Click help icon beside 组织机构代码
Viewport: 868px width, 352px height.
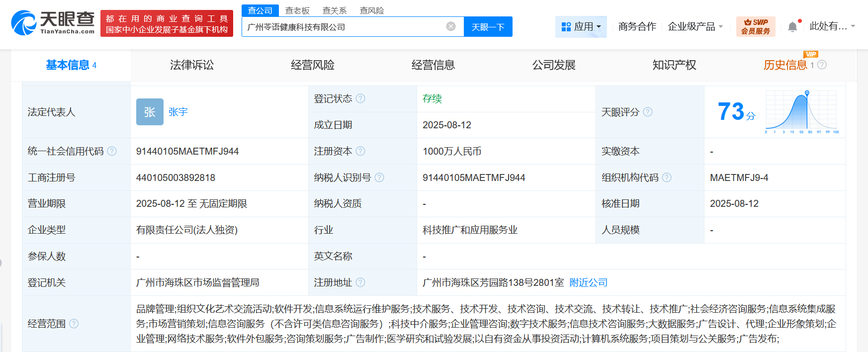(x=667, y=177)
